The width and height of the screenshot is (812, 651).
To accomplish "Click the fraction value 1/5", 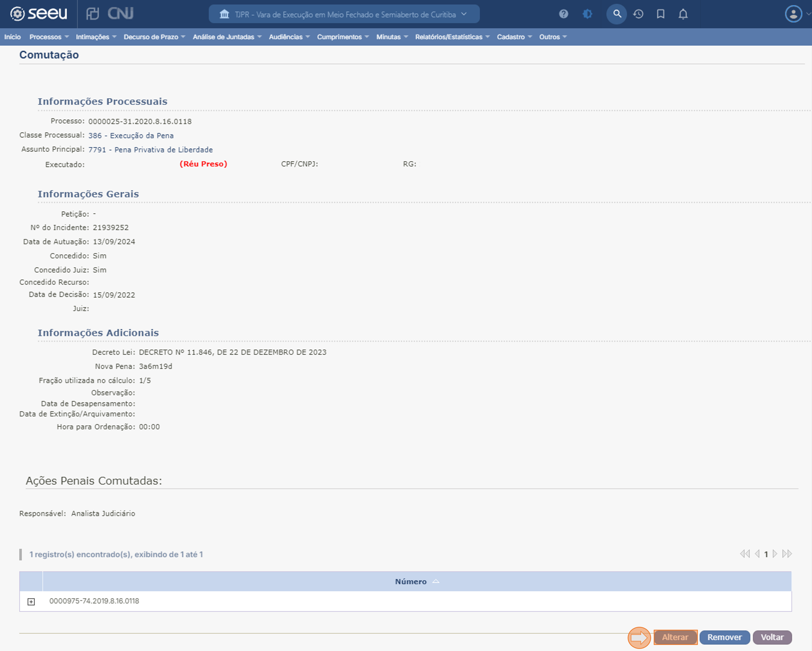I will 145,381.
